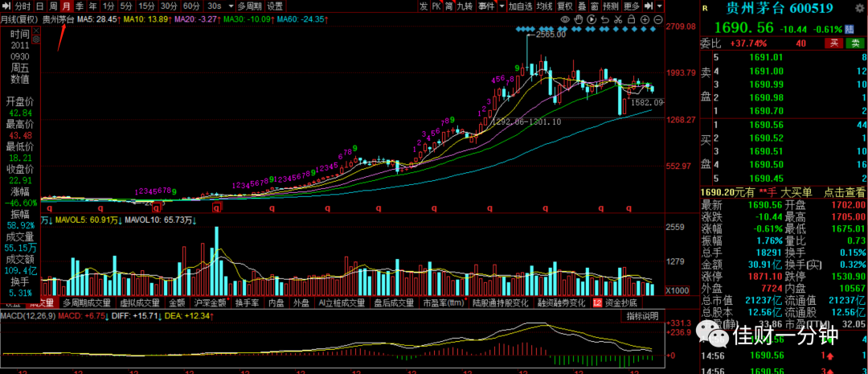Select 融资融券变化 indicator tab
The image size is (868, 374).
pos(561,303)
